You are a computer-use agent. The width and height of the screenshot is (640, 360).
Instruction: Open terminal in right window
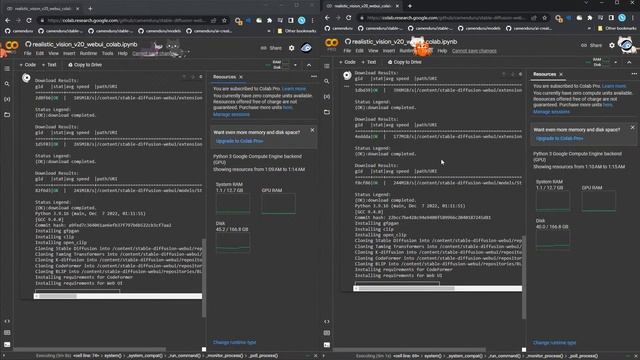[x=327, y=344]
